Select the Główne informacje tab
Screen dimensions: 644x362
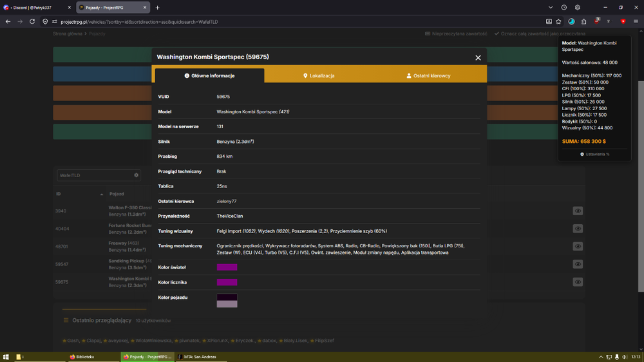tap(209, 75)
